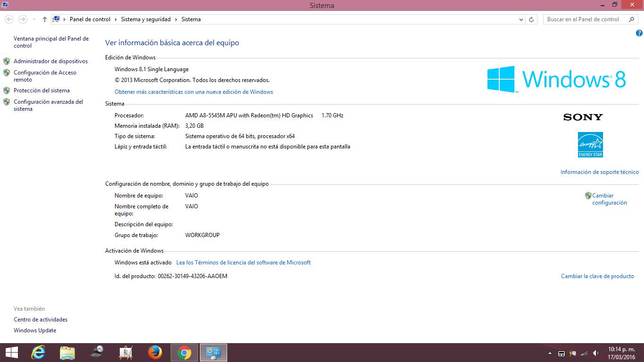This screenshot has width=644, height=362.
Task: Click Cambiar configuración link
Action: coord(610,199)
